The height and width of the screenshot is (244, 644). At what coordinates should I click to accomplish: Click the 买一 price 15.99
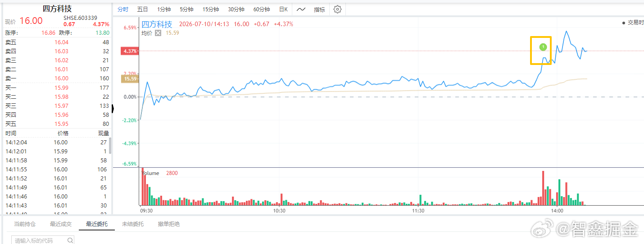[61, 88]
